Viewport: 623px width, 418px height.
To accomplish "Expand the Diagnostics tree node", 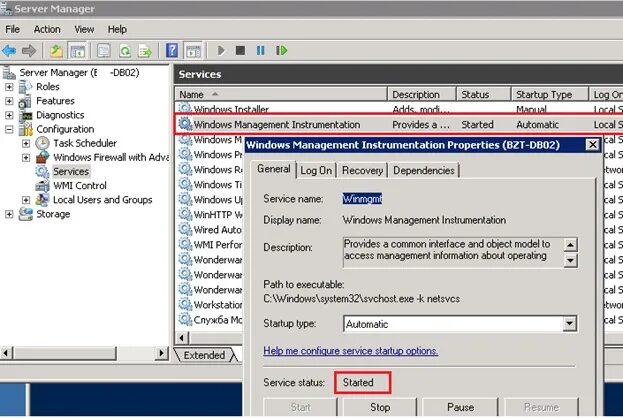I will tap(9, 115).
